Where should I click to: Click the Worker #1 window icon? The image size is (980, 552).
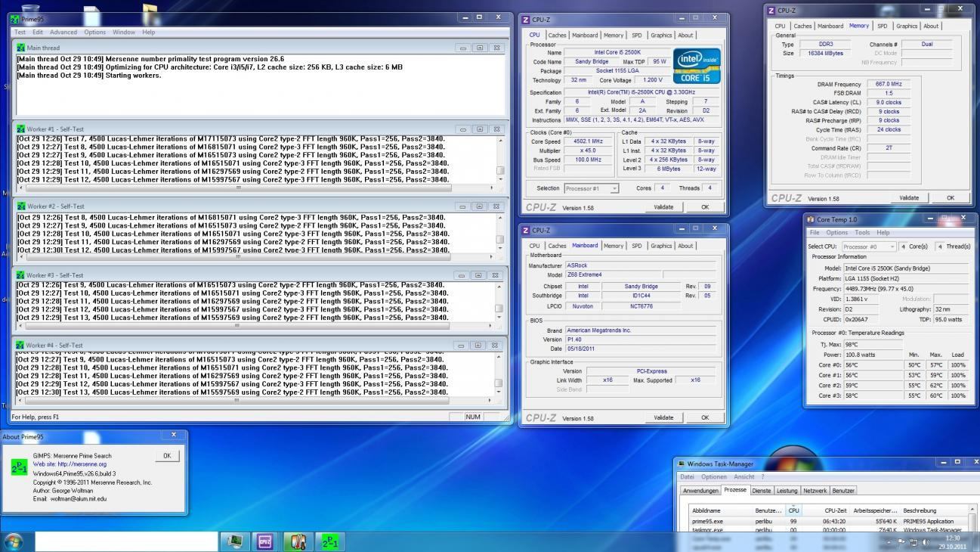(21, 129)
